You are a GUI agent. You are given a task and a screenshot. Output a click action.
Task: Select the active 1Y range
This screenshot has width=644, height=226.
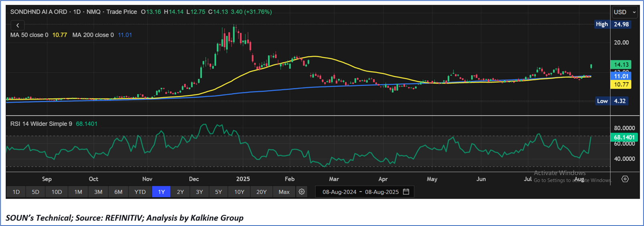(x=161, y=192)
